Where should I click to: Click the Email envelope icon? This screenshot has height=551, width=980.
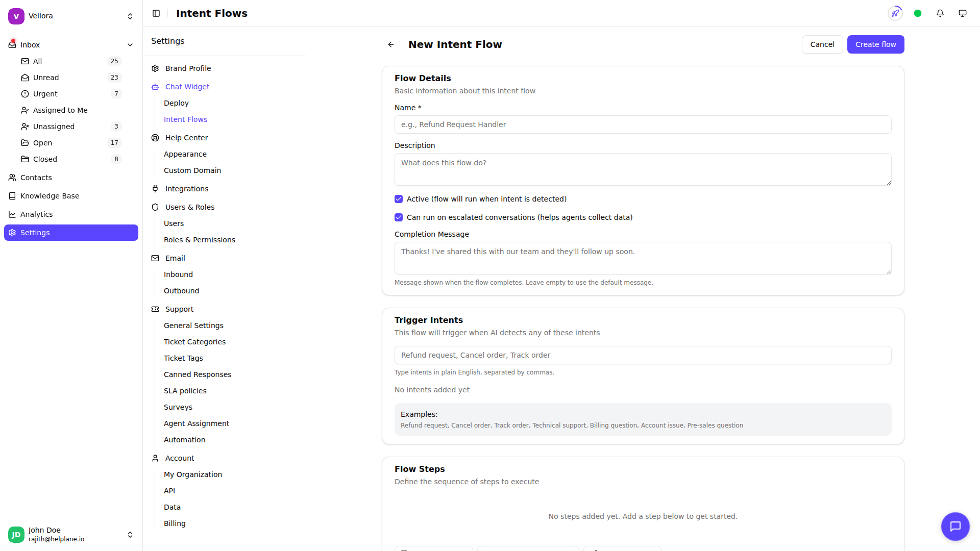[155, 258]
